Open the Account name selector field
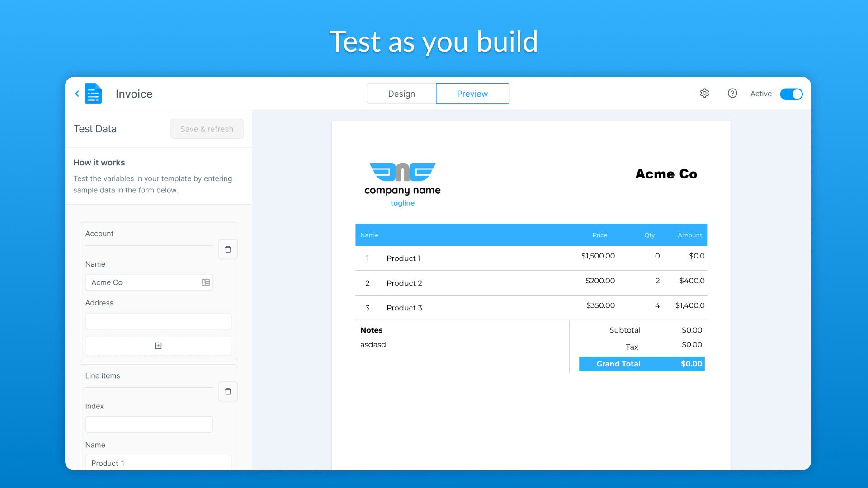Viewport: 868px width, 488px height. click(x=145, y=282)
